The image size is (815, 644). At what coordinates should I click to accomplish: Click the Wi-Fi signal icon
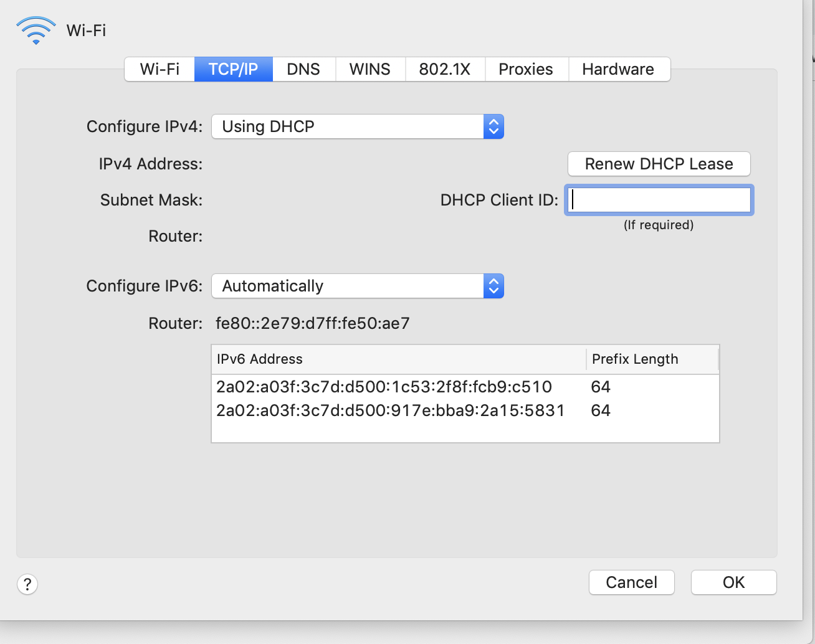point(36,31)
